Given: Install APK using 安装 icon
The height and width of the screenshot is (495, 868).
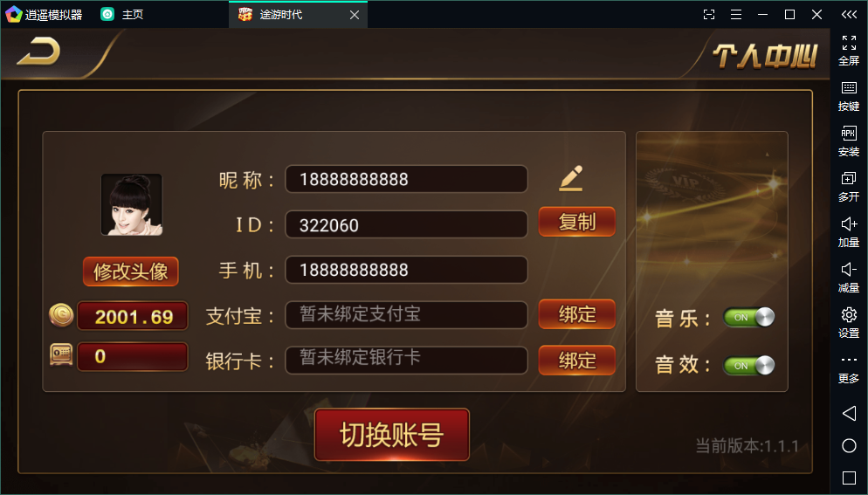Looking at the screenshot, I should tap(849, 141).
